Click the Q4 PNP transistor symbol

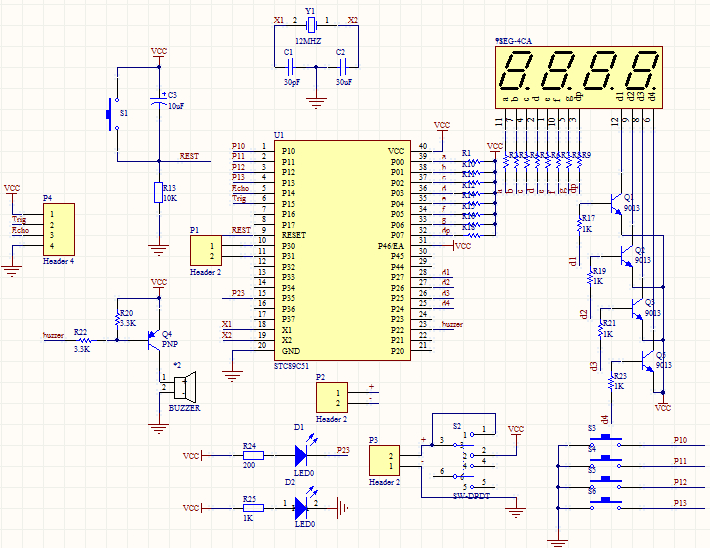pyautogui.click(x=154, y=340)
